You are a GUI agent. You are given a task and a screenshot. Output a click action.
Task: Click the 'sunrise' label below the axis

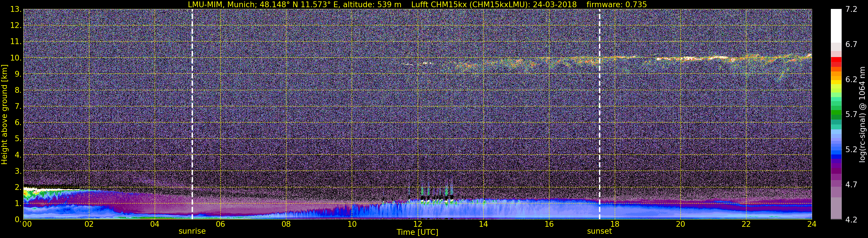point(192,231)
